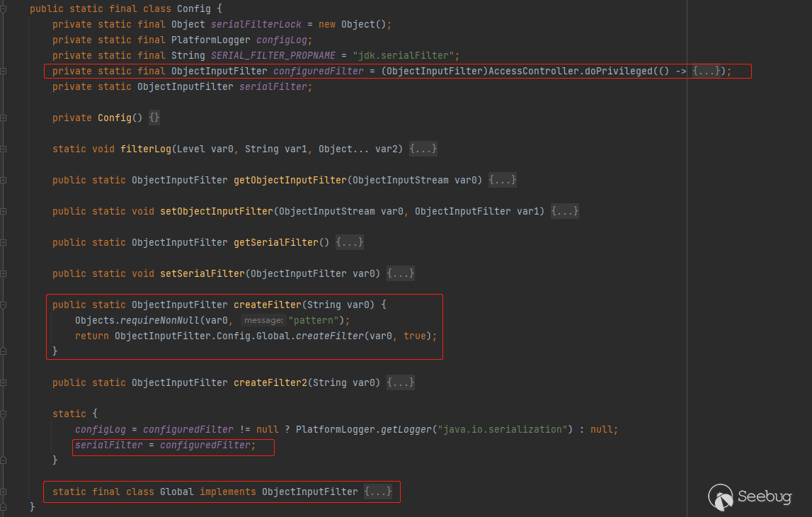Click the "jdk.serialFilter" string literal
Image resolution: width=812 pixels, height=517 pixels.
coord(404,55)
